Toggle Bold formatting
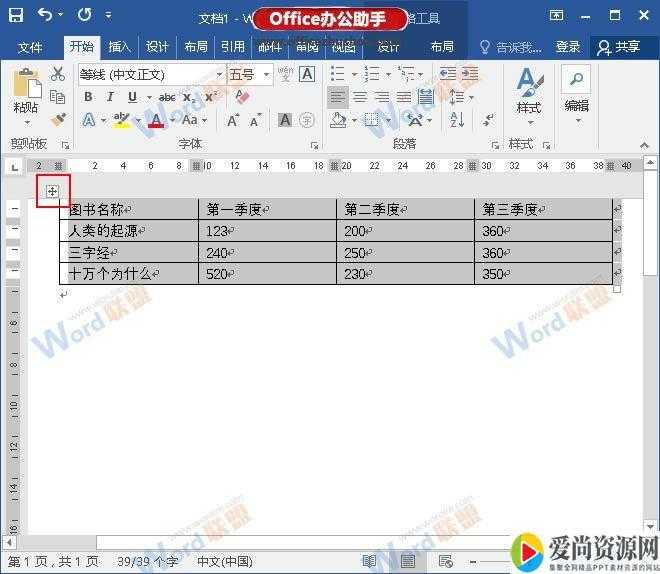The image size is (660, 574). [88, 97]
